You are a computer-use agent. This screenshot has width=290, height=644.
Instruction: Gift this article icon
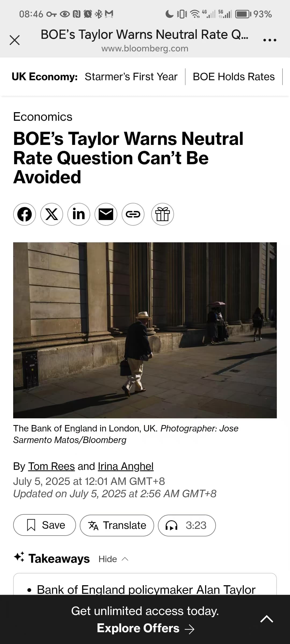click(162, 214)
